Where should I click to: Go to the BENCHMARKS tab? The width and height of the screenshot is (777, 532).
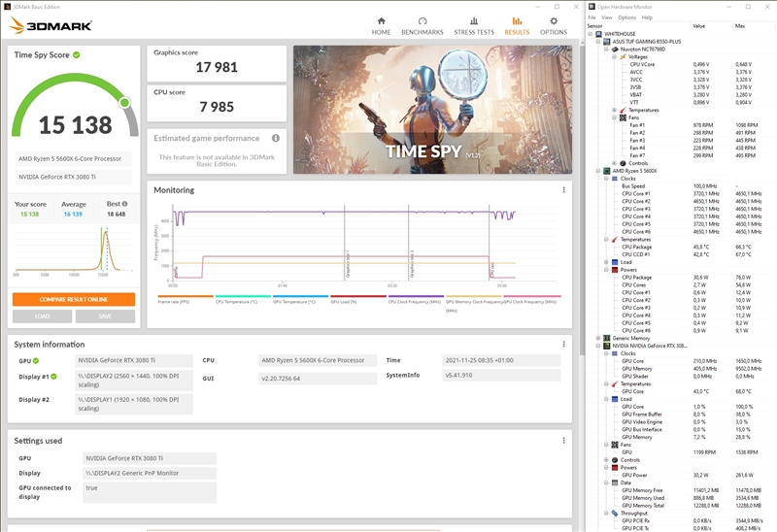[422, 26]
